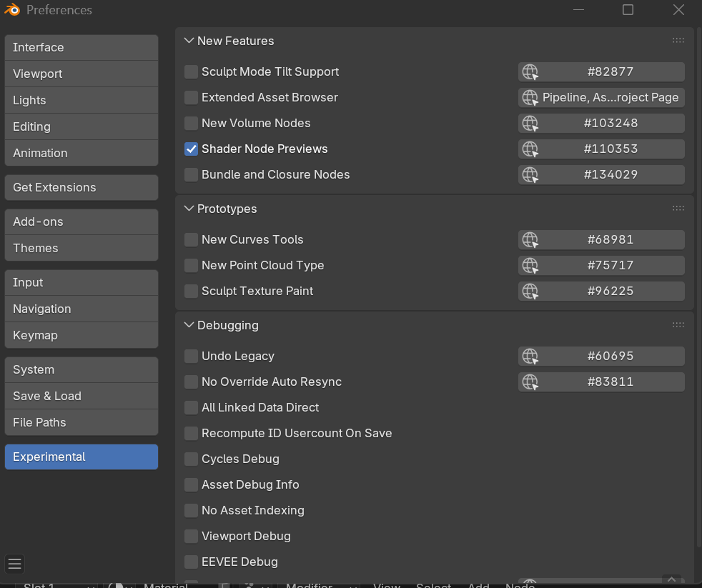Viewport: 702px width, 588px height.
Task: Open the Keymap tab
Action: (x=81, y=336)
